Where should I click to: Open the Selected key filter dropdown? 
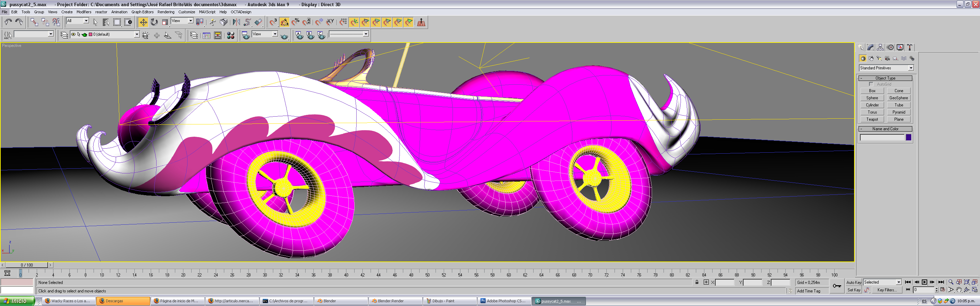pyautogui.click(x=882, y=283)
